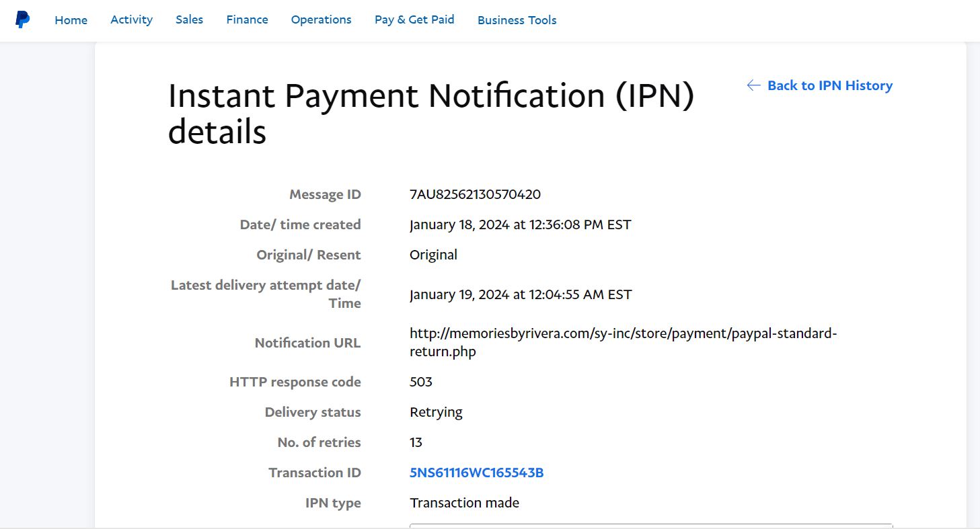Click the Notification URL label
Viewport: 980px width, 529px height.
pos(308,343)
